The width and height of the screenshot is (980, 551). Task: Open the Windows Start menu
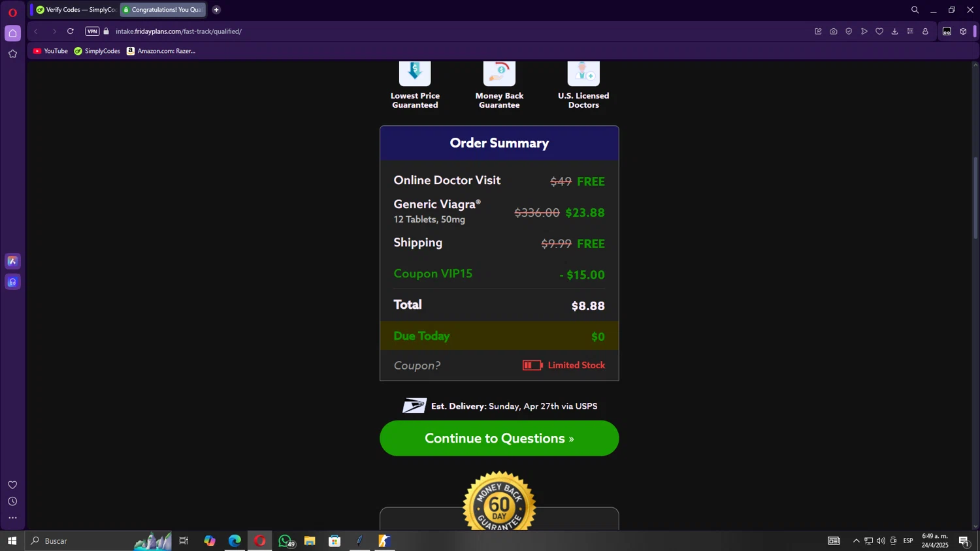[x=12, y=541]
